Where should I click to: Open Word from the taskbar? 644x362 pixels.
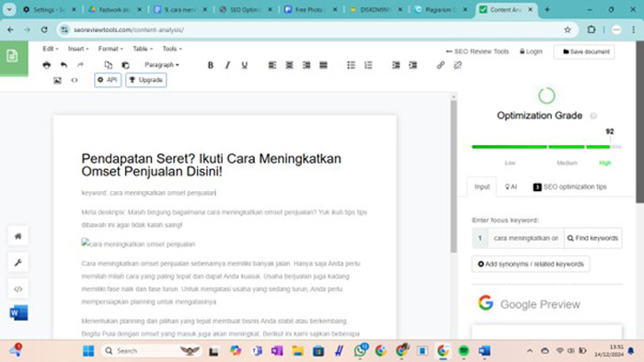[485, 351]
